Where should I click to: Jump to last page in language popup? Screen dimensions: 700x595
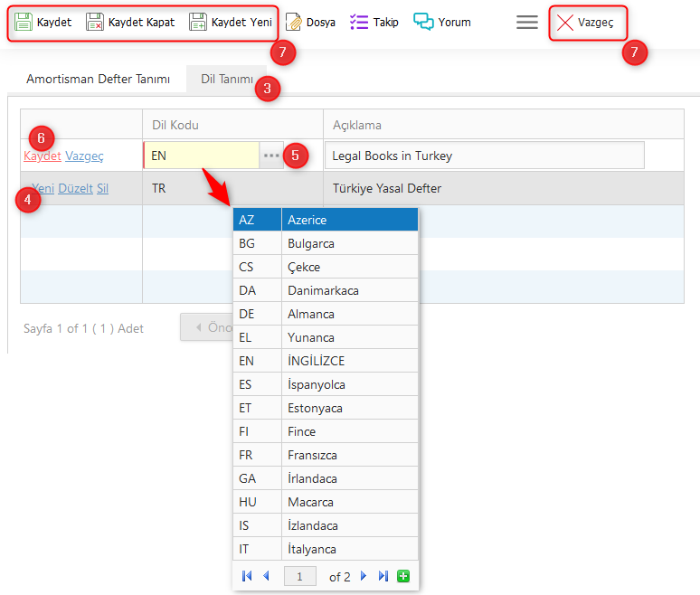pos(383,576)
